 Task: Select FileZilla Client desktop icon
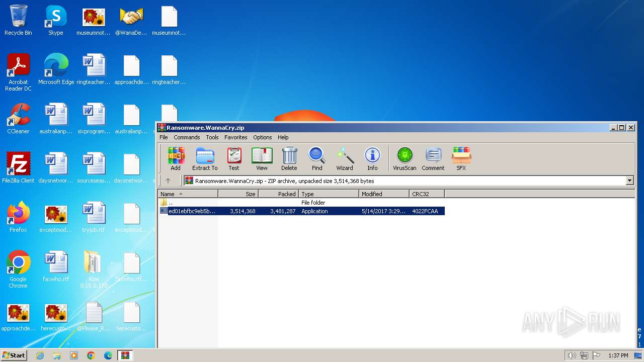tap(18, 168)
